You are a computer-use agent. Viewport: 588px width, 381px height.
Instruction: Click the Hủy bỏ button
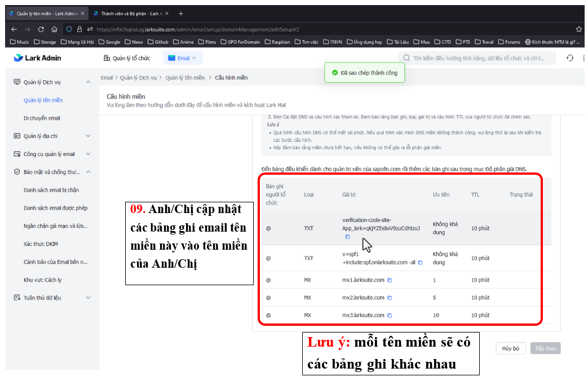pos(510,348)
